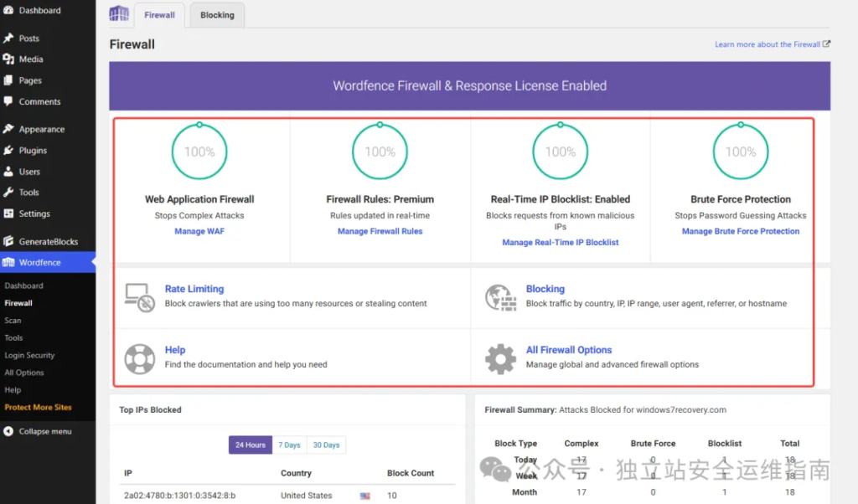Image resolution: width=858 pixels, height=504 pixels.
Task: Click the Brute Force Protection 100% circle
Action: pyautogui.click(x=741, y=152)
